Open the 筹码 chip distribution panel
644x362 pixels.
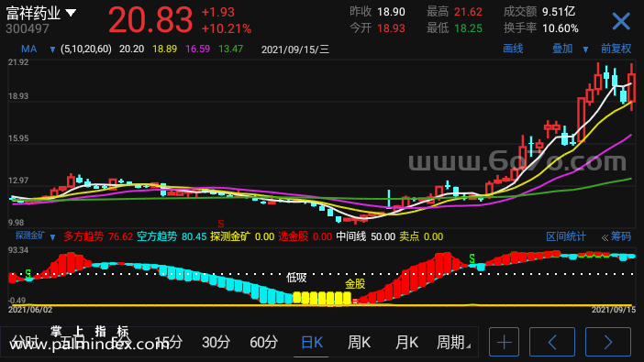pos(616,236)
